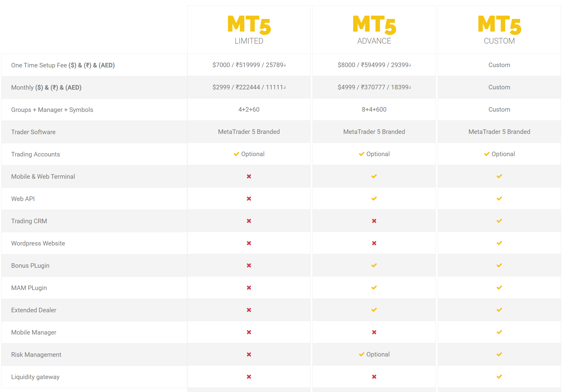Click MetaTrader 5 Branded in Custom column
The width and height of the screenshot is (565, 392).
499,132
